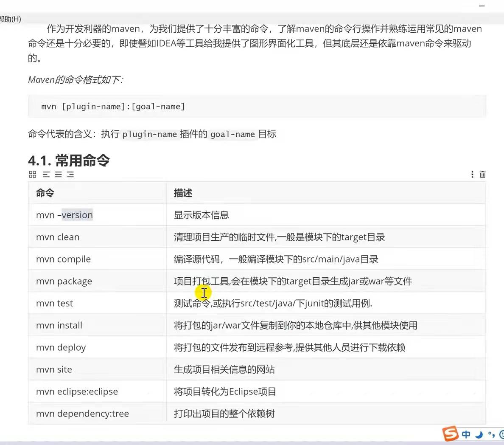This screenshot has width=504, height=445.
Task: Select the cell 'mvn eclipse:eclipse'
Action: click(97, 391)
